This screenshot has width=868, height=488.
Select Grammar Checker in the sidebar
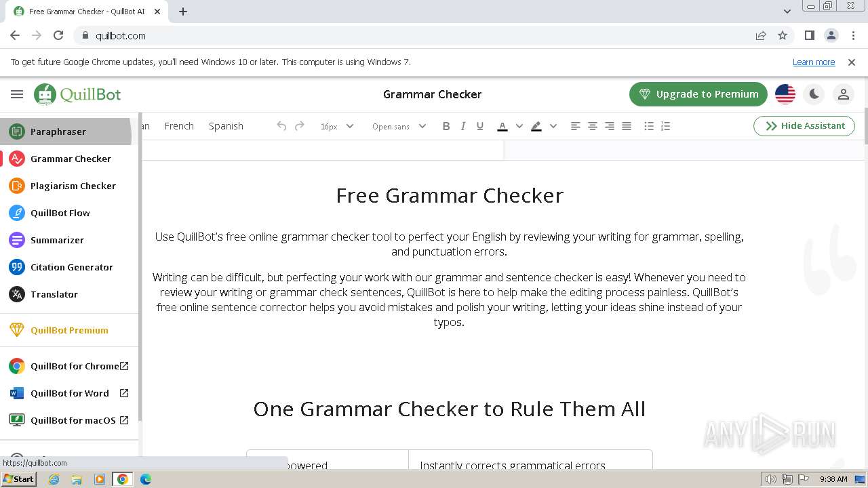[68, 159]
